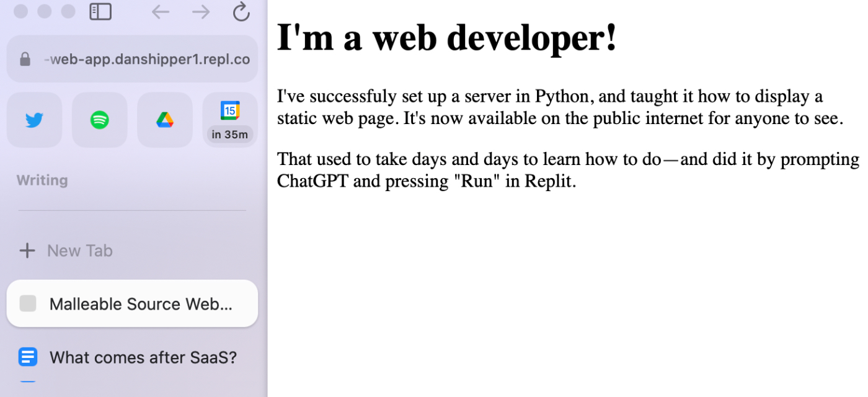Viewport: 868px width, 397px height.
Task: Click the I'm a web developer! heading
Action: click(x=447, y=37)
